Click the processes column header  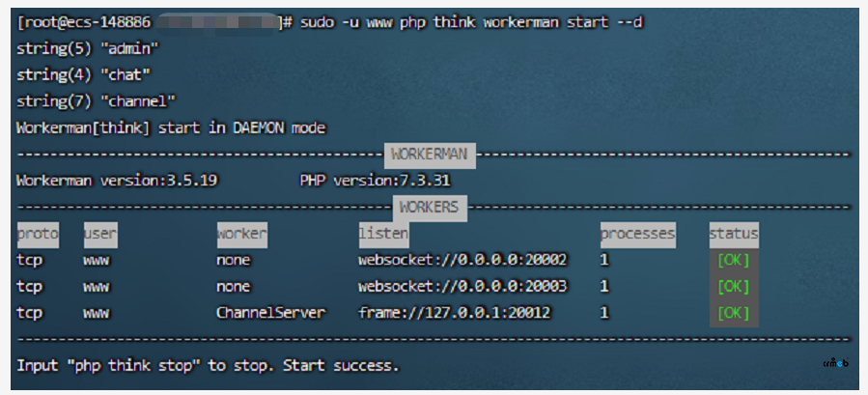[637, 234]
